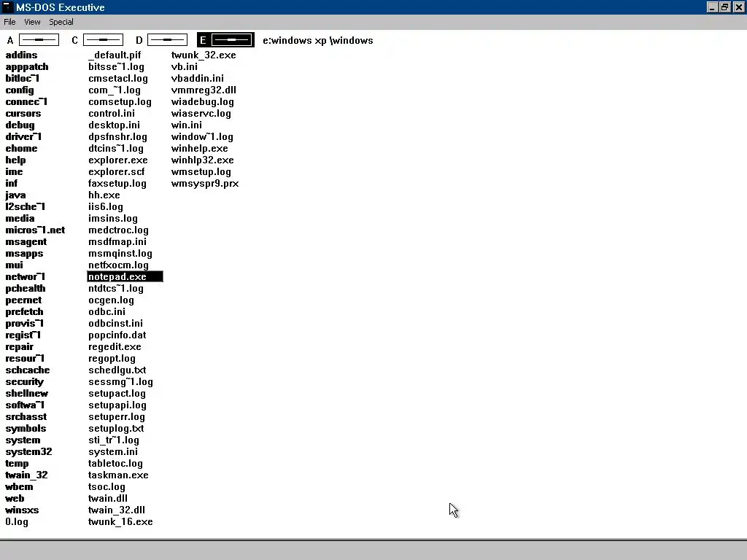Select the twain.dll file
The image size is (747, 560).
pos(108,499)
